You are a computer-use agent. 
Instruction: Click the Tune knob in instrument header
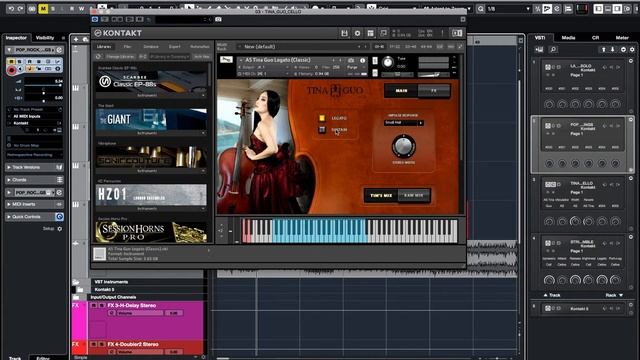pyautogui.click(x=388, y=62)
